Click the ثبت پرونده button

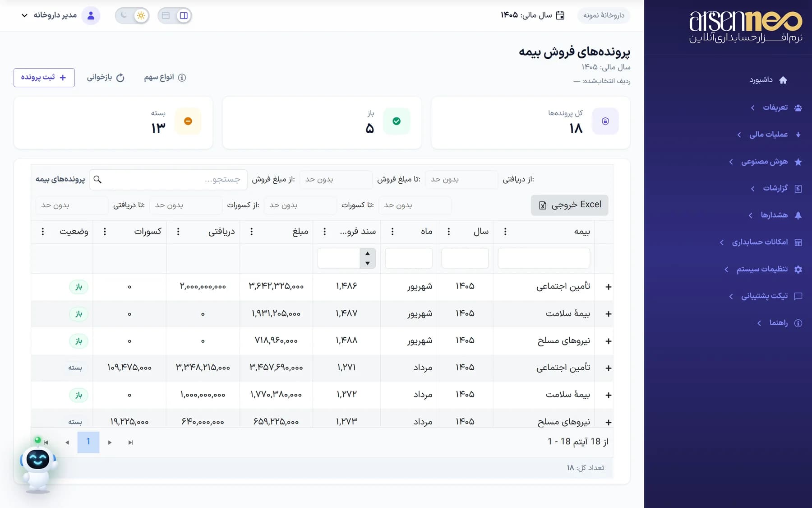point(44,78)
